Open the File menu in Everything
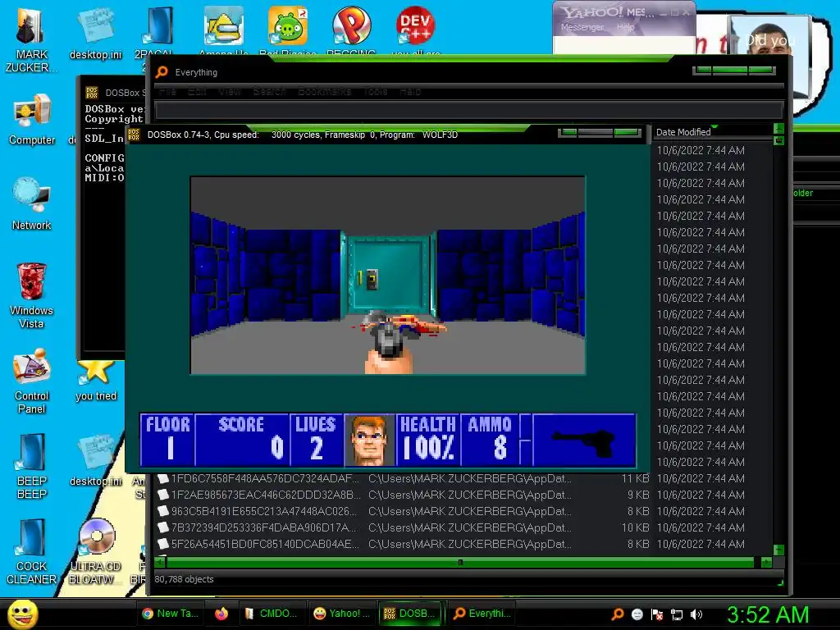Screen dimensions: 840x630 pos(167,91)
